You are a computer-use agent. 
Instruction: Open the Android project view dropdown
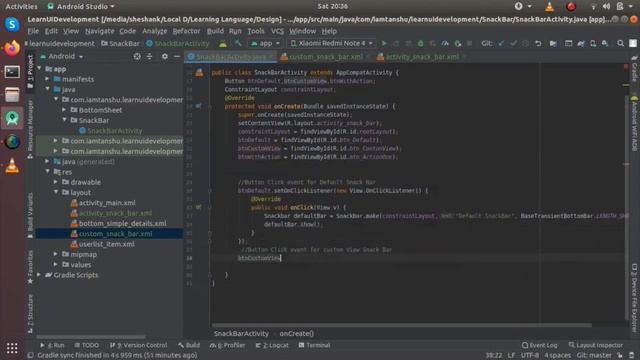pyautogui.click(x=61, y=56)
